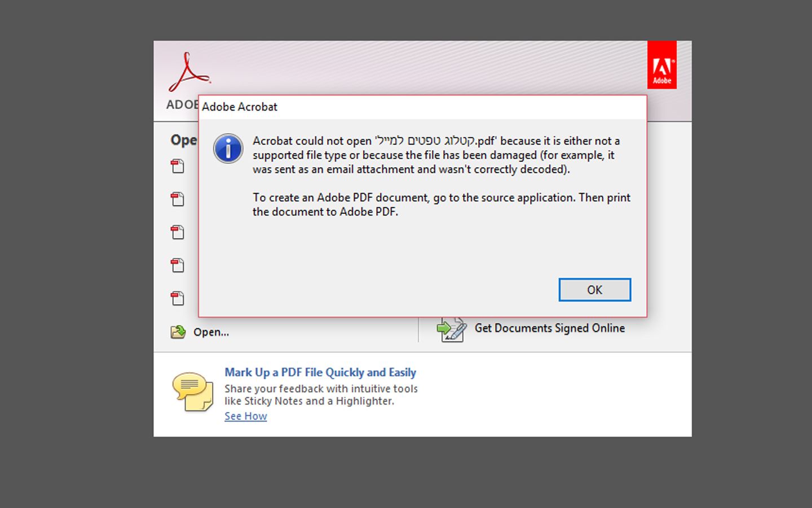
Task: Click the ADOBE product name text
Action: (182, 105)
